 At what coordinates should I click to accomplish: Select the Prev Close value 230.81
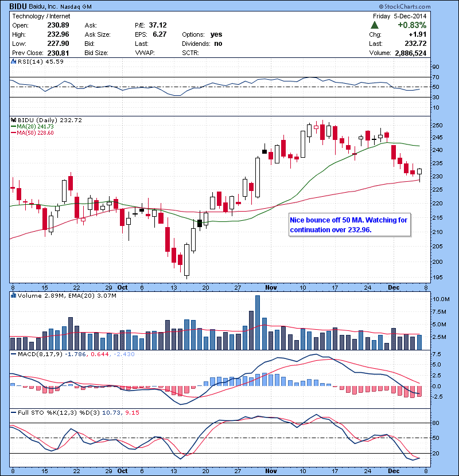pos(58,53)
